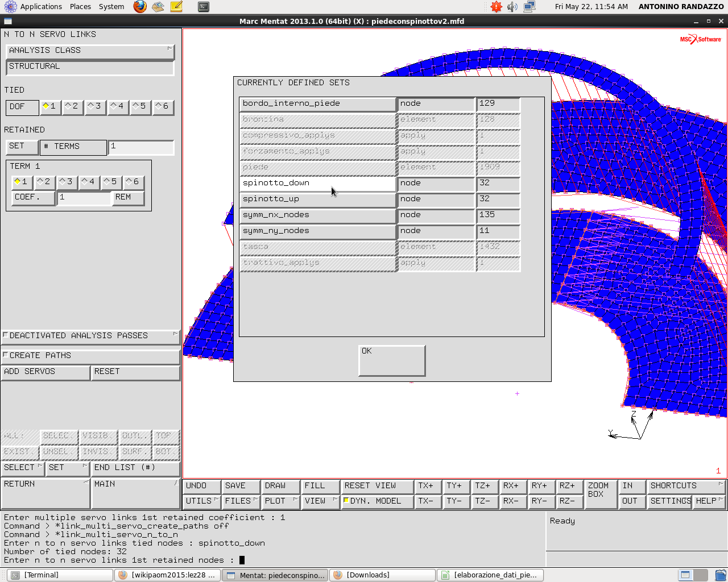728x582 pixels.
Task: Open the ANALYSIS CLASS dropdown
Action: coord(90,51)
